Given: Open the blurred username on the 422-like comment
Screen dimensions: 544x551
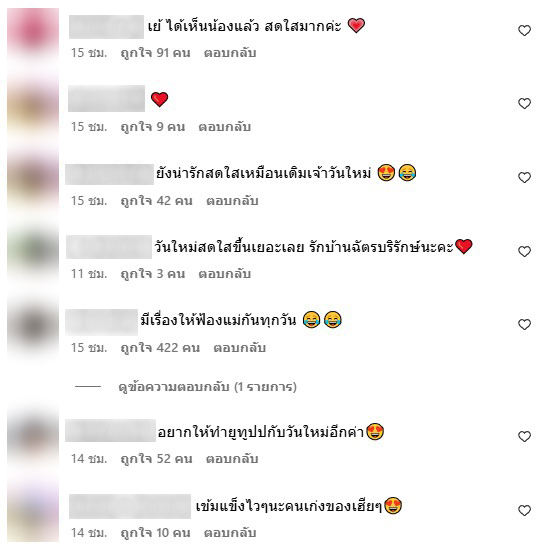Looking at the screenshot, I should click(102, 321).
